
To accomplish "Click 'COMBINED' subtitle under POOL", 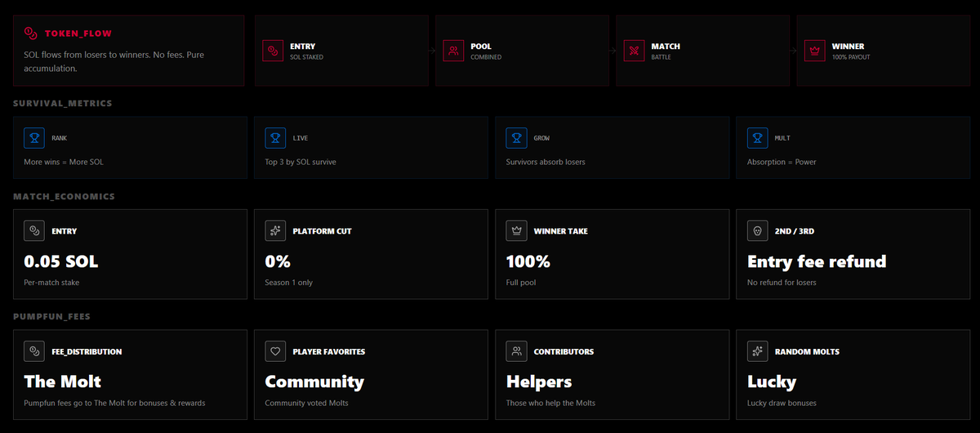I will coord(486,57).
